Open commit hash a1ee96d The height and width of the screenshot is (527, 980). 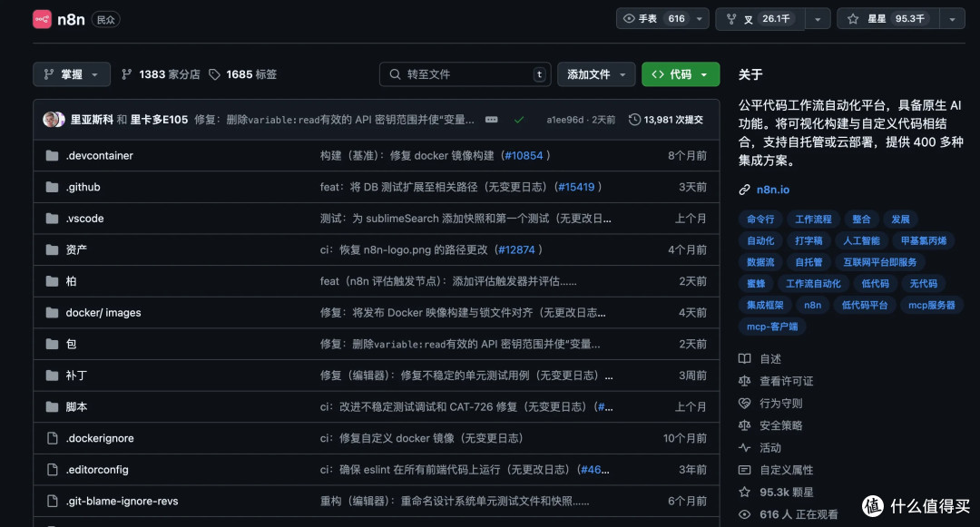[x=565, y=119]
